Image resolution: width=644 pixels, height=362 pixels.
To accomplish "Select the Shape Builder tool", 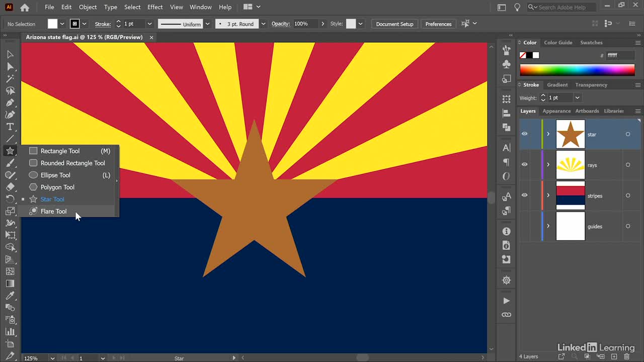I will point(10,247).
